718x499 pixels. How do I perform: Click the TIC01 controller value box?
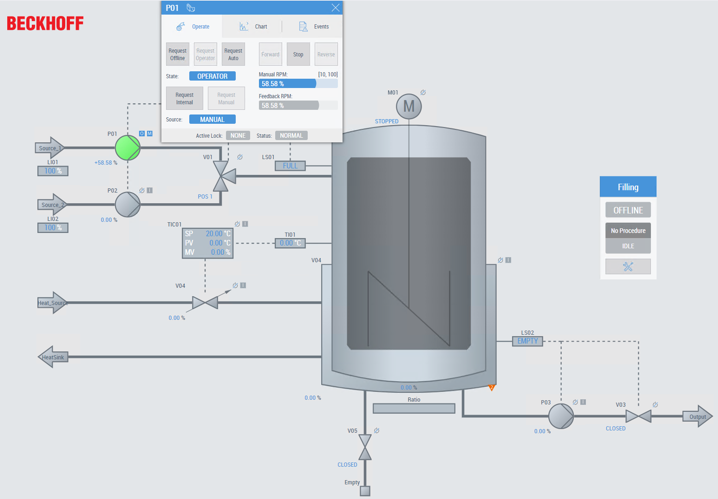click(207, 244)
